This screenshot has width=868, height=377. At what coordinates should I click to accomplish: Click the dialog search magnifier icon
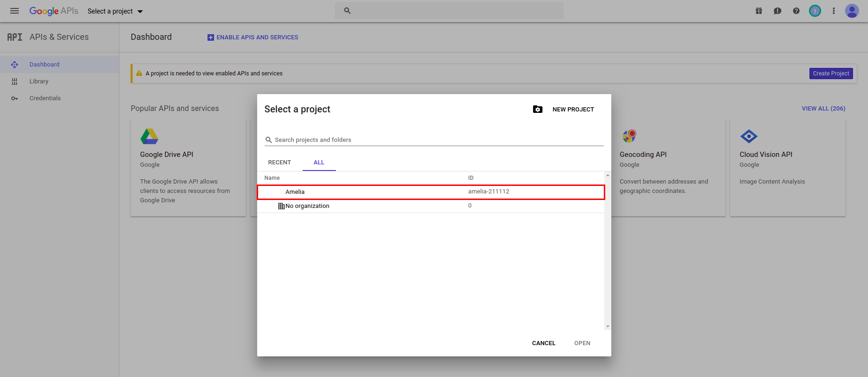(268, 140)
